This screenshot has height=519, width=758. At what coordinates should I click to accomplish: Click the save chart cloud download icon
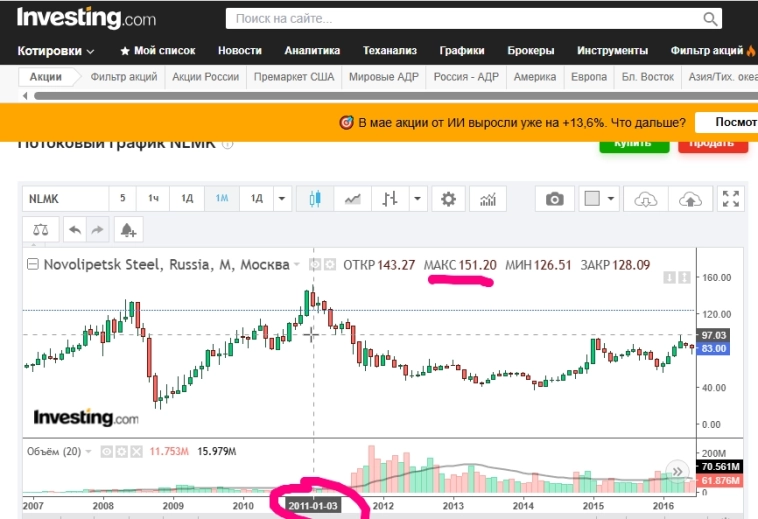point(645,199)
